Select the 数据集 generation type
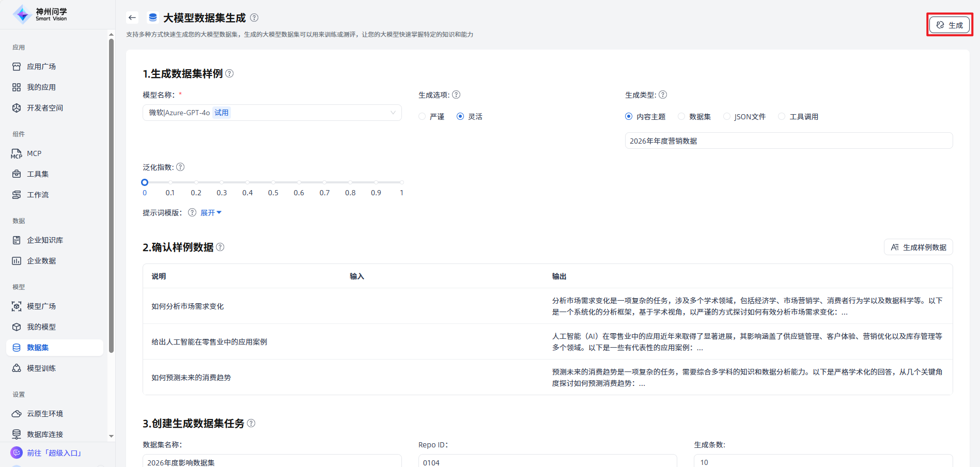 (682, 117)
